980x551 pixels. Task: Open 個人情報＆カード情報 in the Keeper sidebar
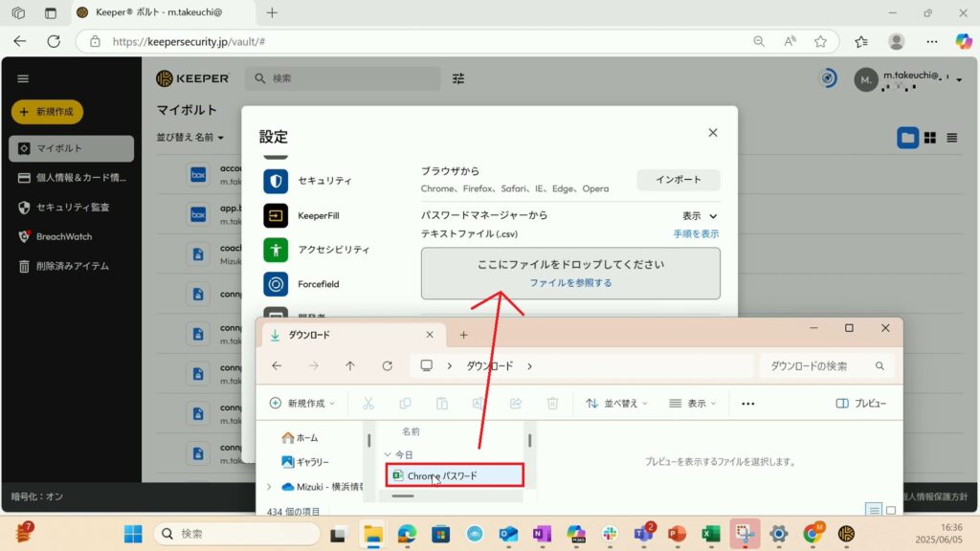(x=71, y=178)
